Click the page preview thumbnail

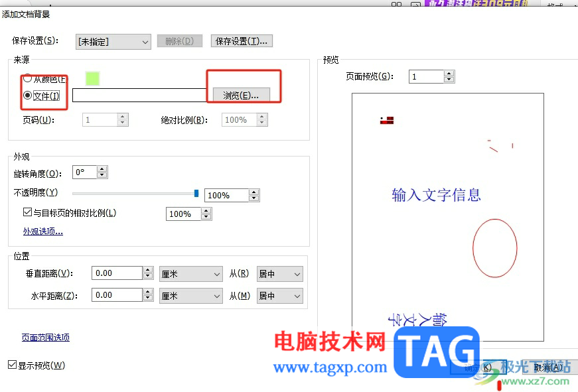[x=448, y=217]
